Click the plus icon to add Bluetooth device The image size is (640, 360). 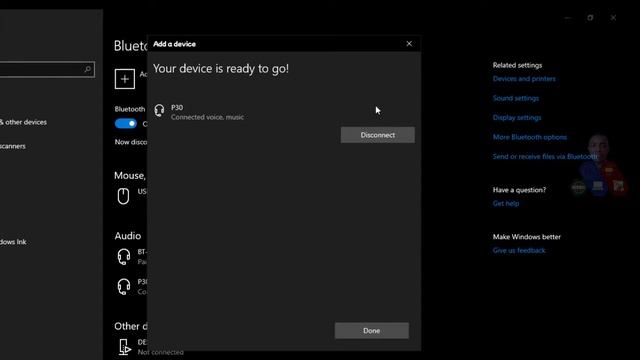125,79
